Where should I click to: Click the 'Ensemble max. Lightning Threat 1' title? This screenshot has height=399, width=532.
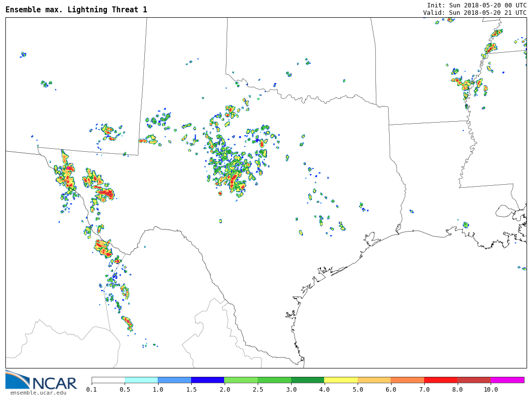point(76,10)
